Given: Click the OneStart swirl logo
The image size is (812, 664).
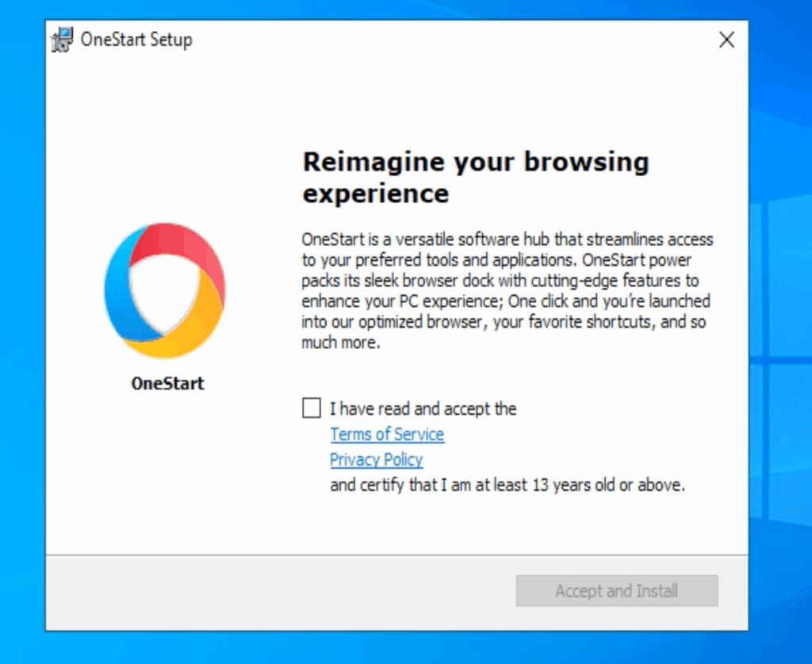Looking at the screenshot, I should pyautogui.click(x=165, y=290).
